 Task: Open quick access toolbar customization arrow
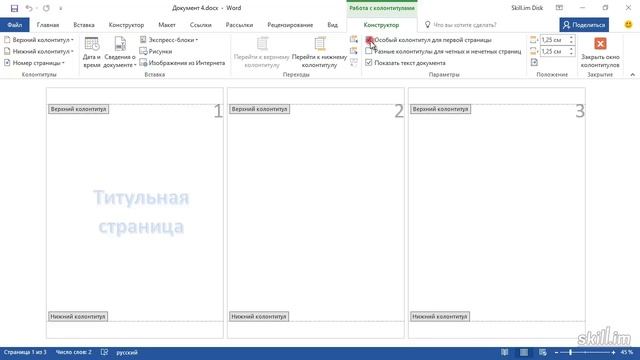[61, 8]
